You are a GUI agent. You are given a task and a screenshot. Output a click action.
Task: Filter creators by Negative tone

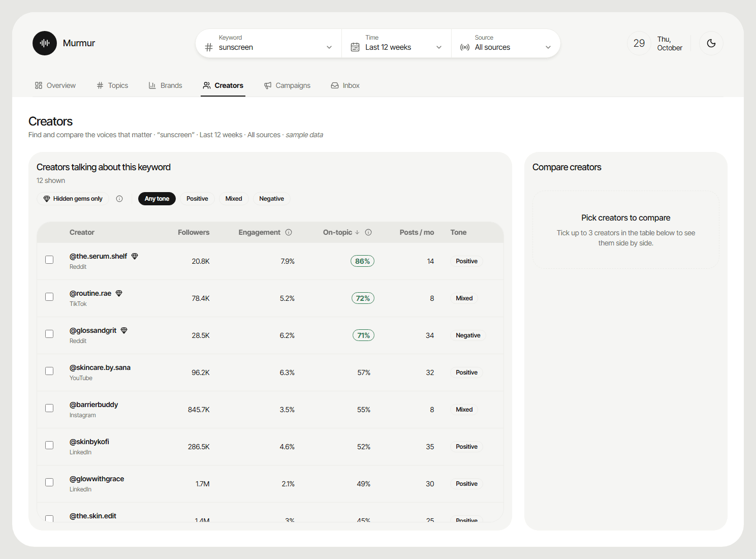coord(272,199)
